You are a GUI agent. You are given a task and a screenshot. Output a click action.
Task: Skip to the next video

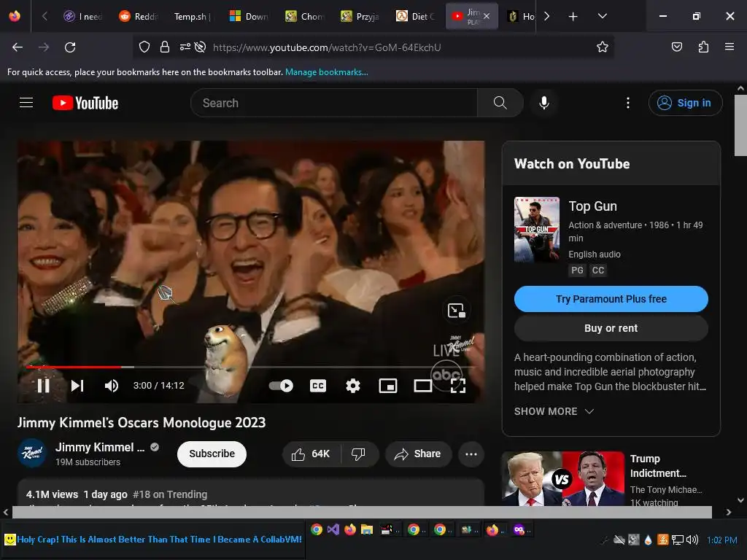click(x=77, y=386)
